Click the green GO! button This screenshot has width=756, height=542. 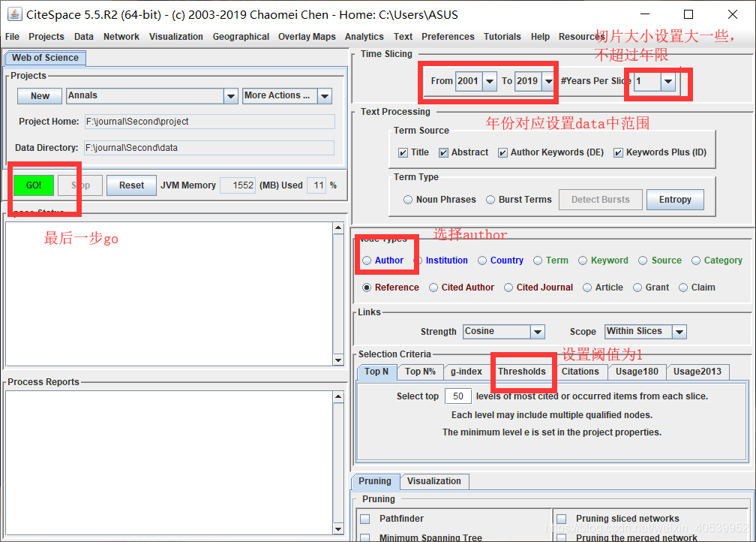(34, 185)
